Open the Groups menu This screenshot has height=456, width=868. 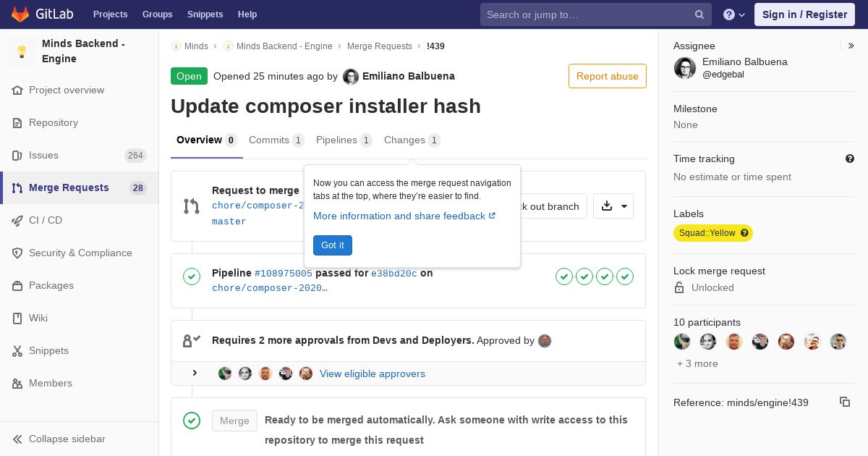coord(157,14)
